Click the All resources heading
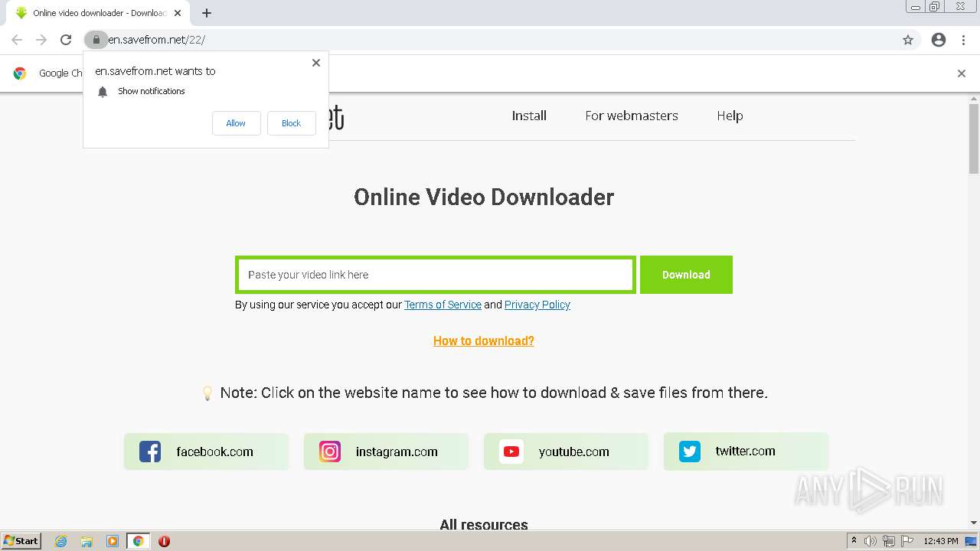Screen dimensions: 980x551 [484, 524]
